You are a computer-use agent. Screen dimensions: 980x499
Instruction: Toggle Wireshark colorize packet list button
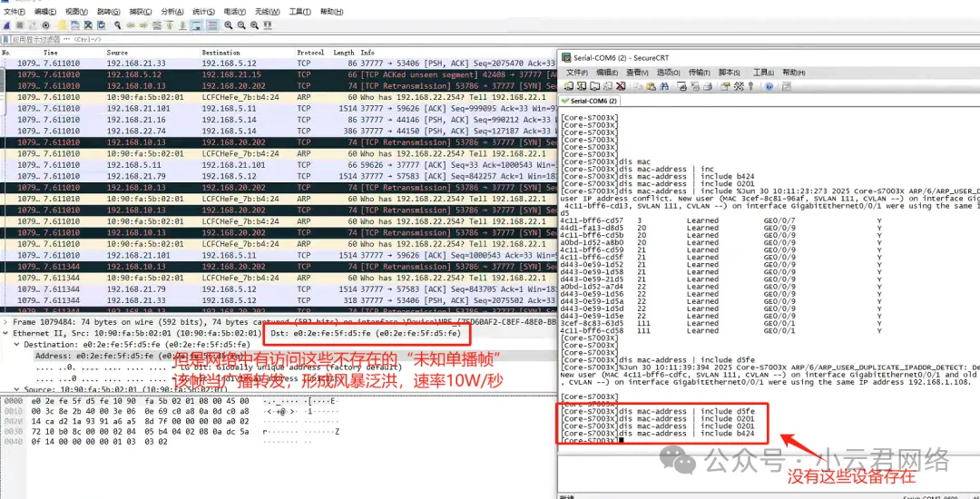coord(212,25)
